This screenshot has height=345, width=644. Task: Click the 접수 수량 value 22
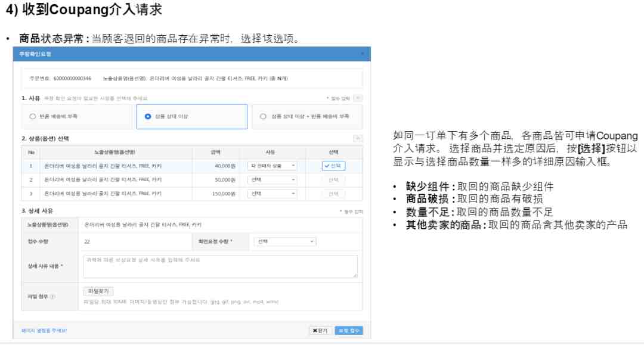87,242
